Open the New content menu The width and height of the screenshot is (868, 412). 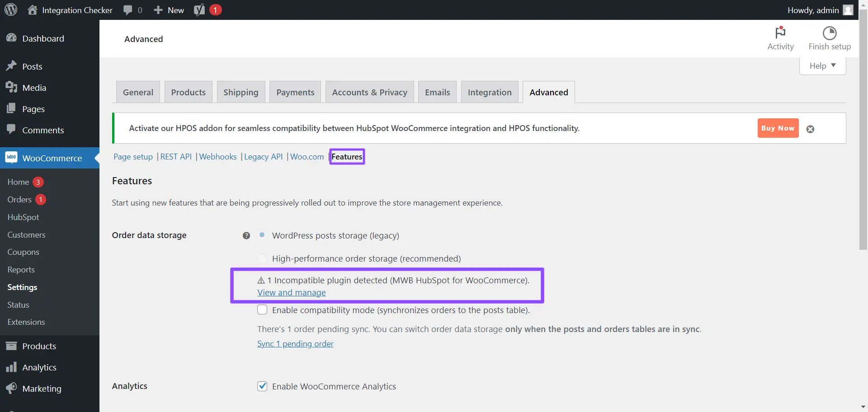click(169, 10)
